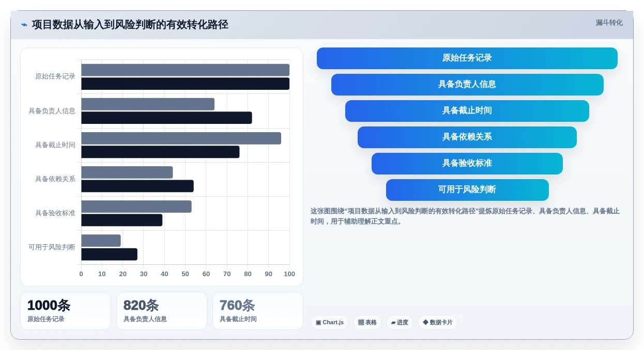644x350 pixels.
Task: Click the gray bar for 具备依赖关系
Action: [127, 172]
